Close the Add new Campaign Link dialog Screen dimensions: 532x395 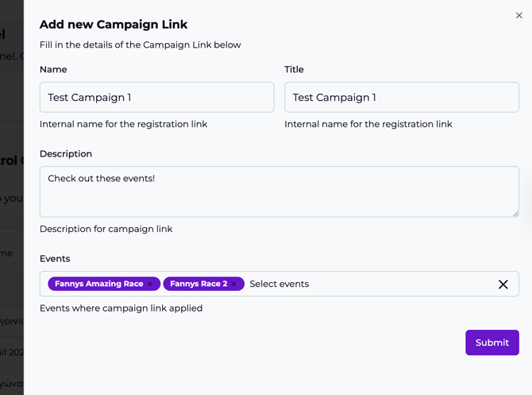pos(519,15)
